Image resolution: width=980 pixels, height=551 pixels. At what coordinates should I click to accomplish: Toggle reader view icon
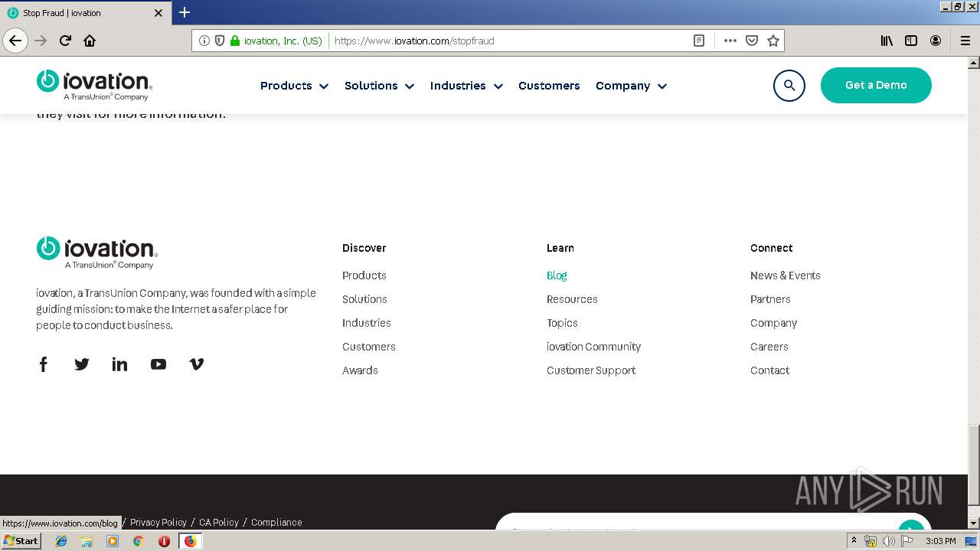pyautogui.click(x=699, y=41)
